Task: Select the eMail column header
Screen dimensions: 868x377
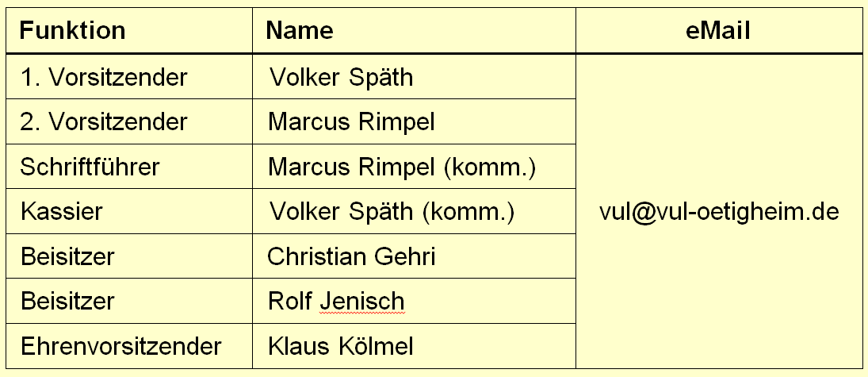Action: [x=718, y=31]
